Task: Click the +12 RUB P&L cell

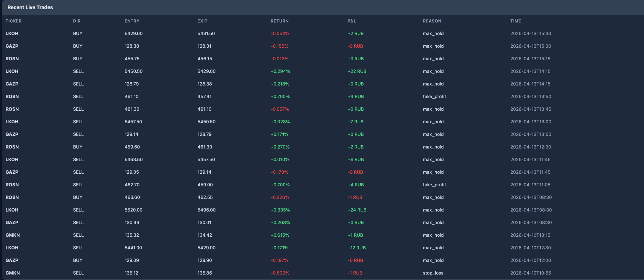Action: tap(357, 248)
